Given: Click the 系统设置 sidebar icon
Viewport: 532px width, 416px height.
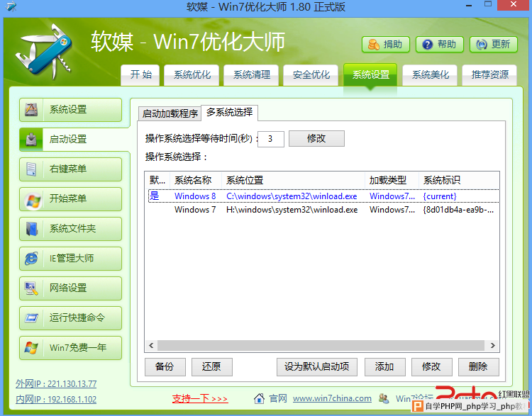Looking at the screenshot, I should point(31,110).
